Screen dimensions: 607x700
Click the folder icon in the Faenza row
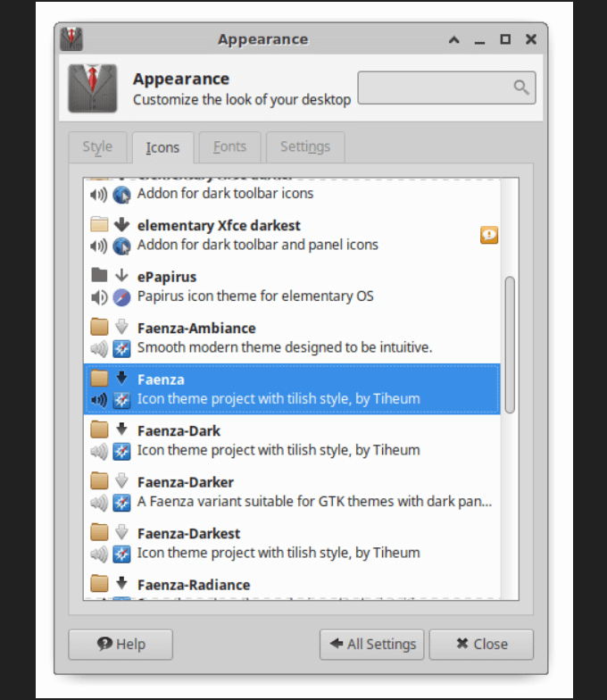99,379
